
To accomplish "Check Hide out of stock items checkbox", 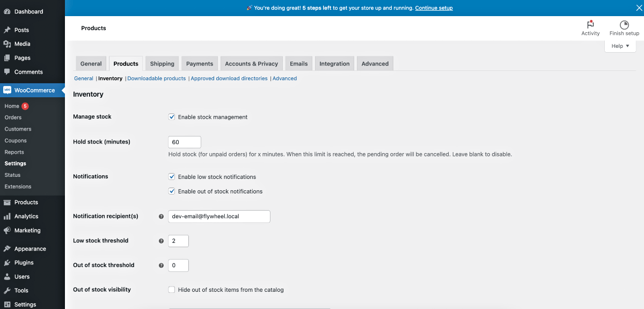I will point(172,290).
